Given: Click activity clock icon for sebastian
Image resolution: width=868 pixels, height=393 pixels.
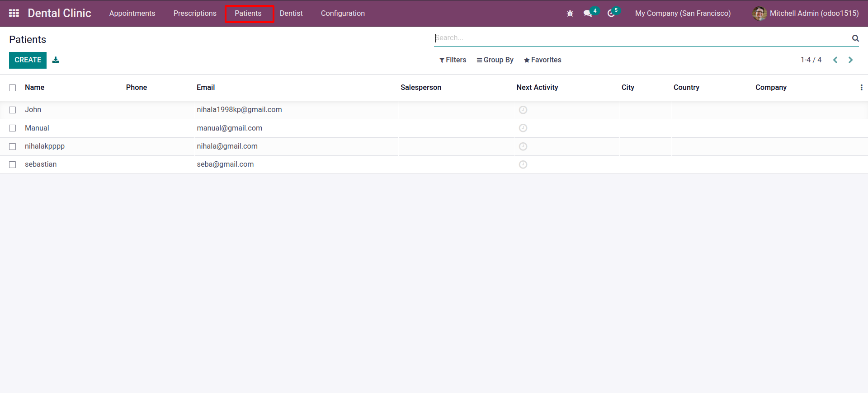Looking at the screenshot, I should 523,164.
